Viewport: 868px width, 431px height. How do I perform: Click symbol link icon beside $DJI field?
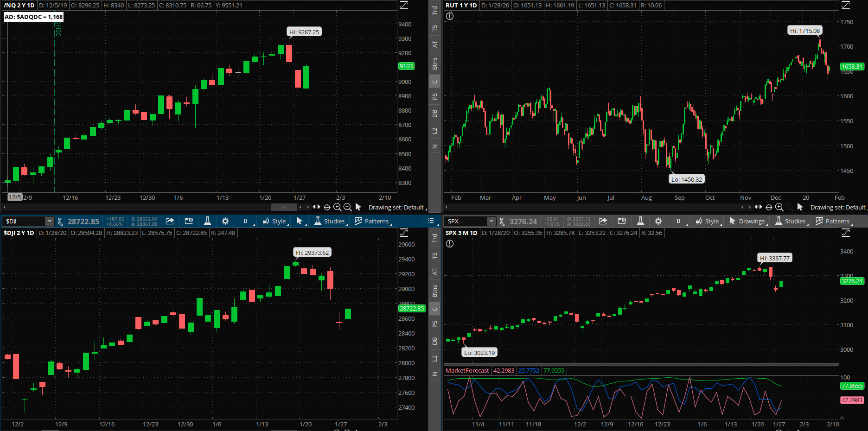[x=60, y=222]
